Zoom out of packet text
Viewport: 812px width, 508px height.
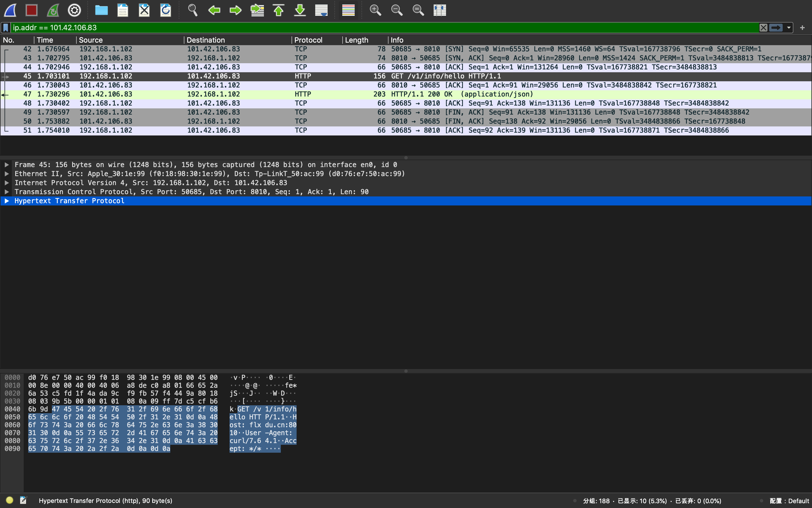(x=397, y=10)
